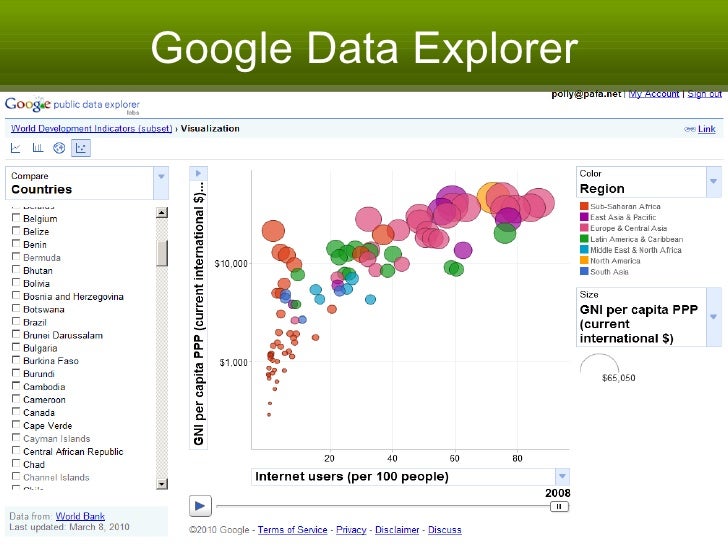The image size is (728, 546).
Task: Open the Color Region dropdown arrow
Action: (x=714, y=182)
